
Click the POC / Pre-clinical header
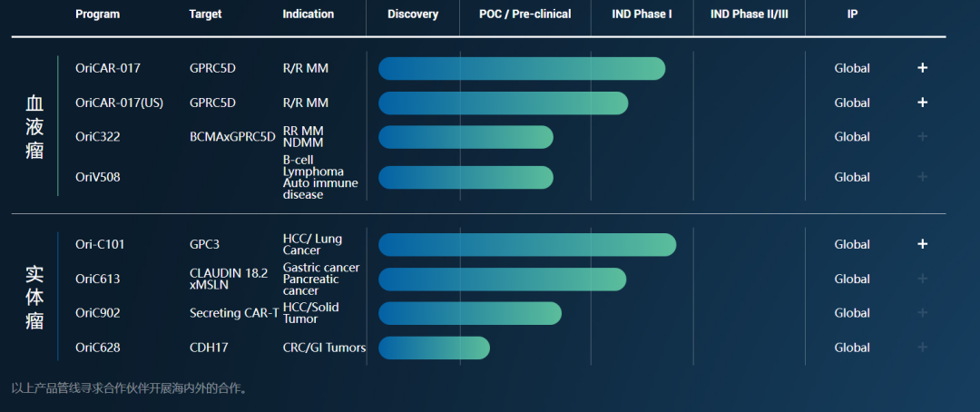pyautogui.click(x=525, y=14)
